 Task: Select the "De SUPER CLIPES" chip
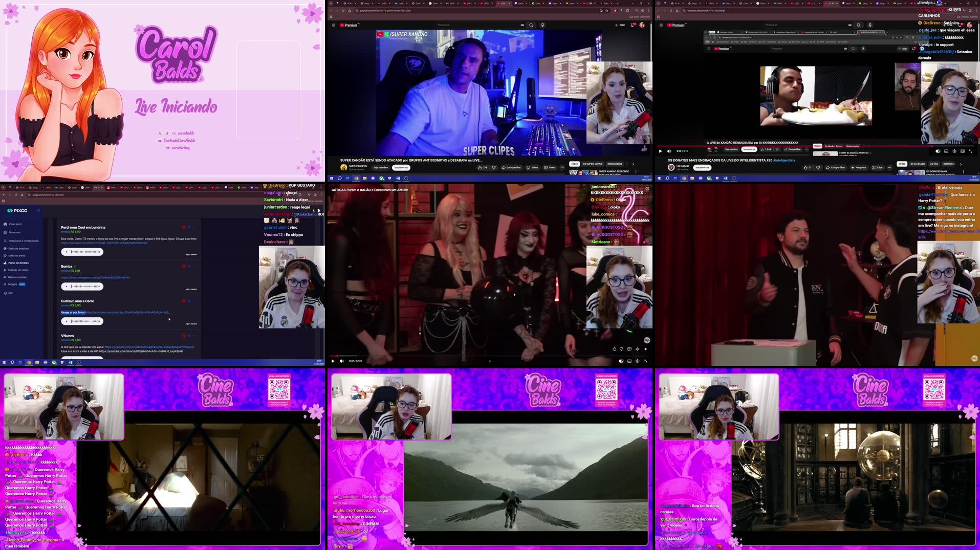pyautogui.click(x=592, y=164)
